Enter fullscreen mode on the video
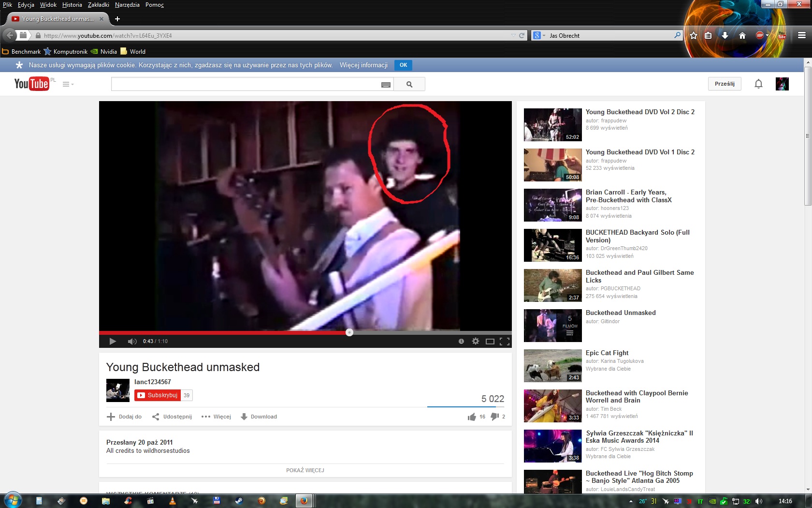This screenshot has height=508, width=812. [x=505, y=341]
